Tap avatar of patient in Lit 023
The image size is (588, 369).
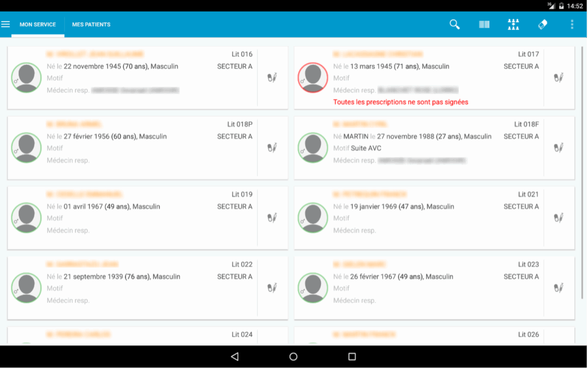point(313,287)
